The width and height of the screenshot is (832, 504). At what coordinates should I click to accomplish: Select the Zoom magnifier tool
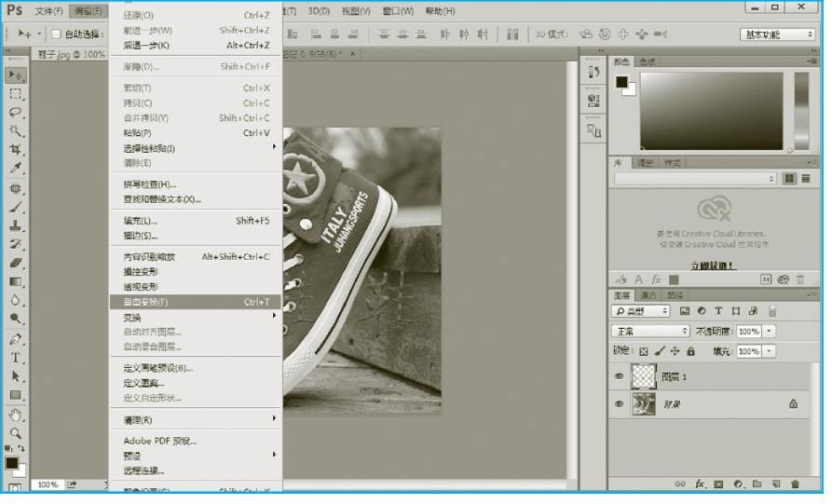16,433
